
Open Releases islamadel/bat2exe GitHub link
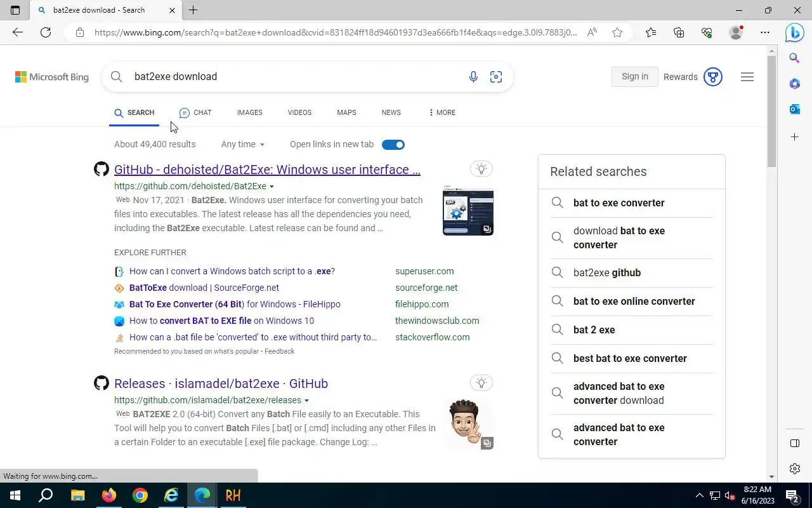(x=221, y=384)
